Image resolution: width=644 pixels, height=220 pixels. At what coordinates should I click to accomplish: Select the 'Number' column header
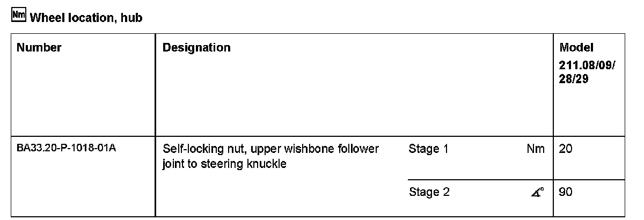pyautogui.click(x=39, y=48)
